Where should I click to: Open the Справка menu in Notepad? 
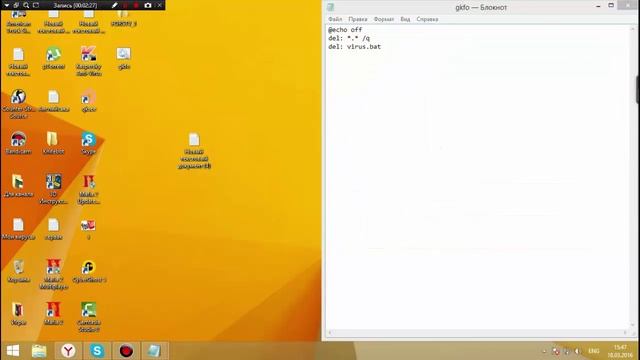tap(427, 19)
